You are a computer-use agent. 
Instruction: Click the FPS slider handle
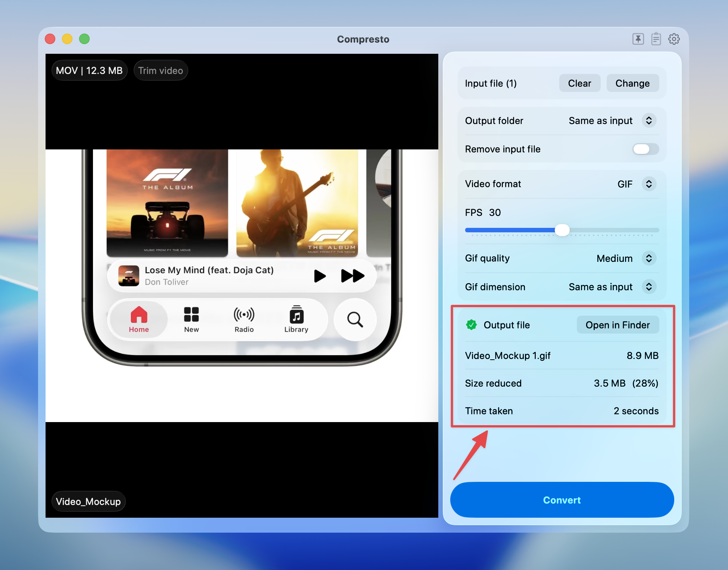(562, 230)
